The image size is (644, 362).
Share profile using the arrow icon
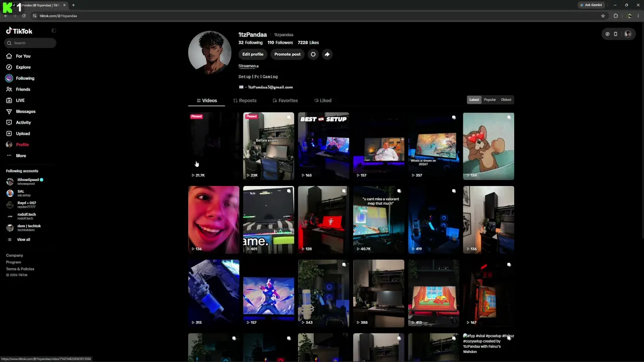(327, 54)
